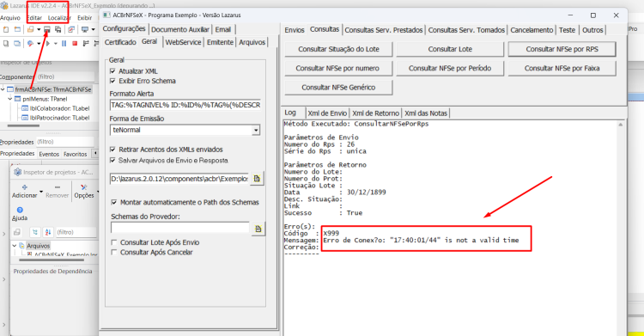
Task: Click log scrollbar up arrow
Action: 620,125
